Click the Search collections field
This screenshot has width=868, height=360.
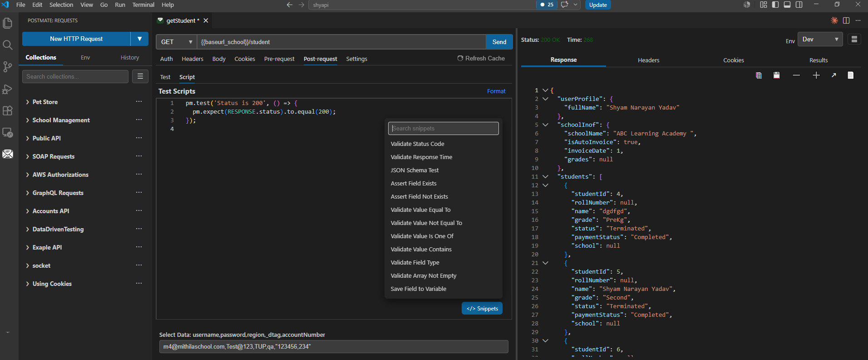(75, 76)
